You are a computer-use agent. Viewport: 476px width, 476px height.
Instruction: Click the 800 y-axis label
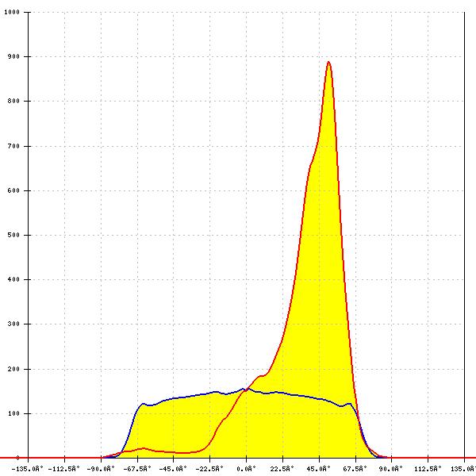click(13, 101)
